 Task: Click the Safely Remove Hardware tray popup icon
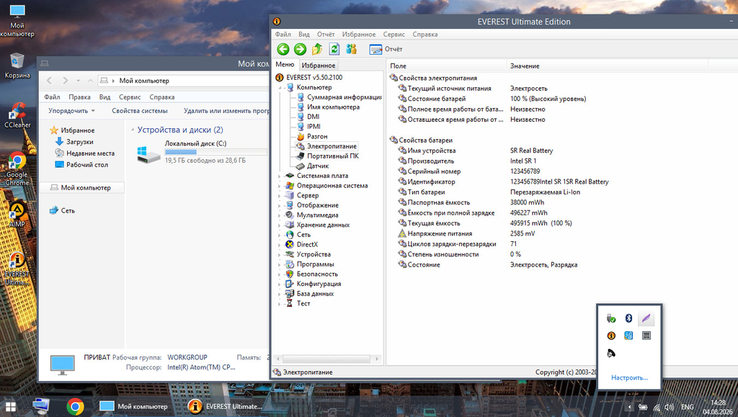611,319
